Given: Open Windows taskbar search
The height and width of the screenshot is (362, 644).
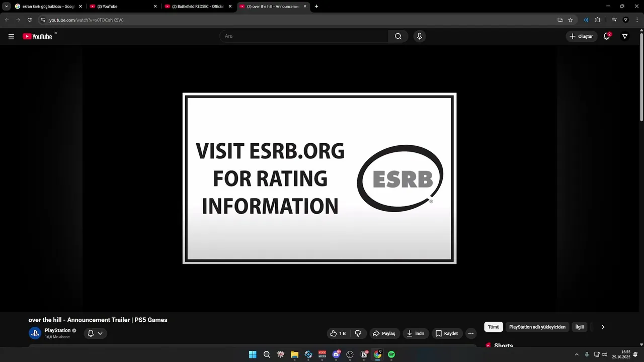Looking at the screenshot, I should pos(267,354).
